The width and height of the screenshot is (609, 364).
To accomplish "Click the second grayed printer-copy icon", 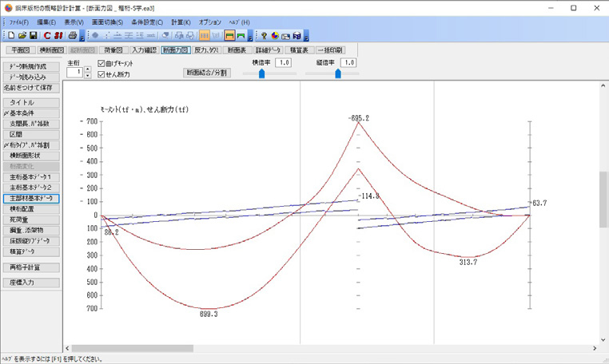I will pos(190,36).
